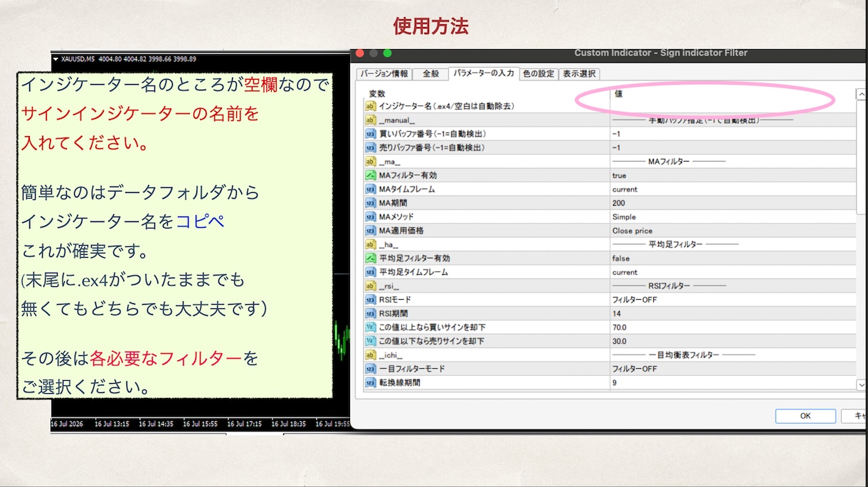The width and height of the screenshot is (868, 487).
Task: Select the integer icon next to RSI期間
Action: tap(370, 313)
